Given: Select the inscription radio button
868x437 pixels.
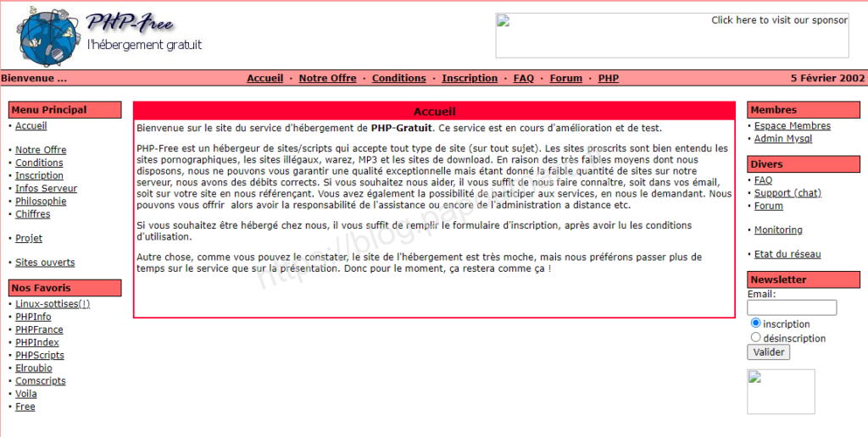Looking at the screenshot, I should click(756, 324).
